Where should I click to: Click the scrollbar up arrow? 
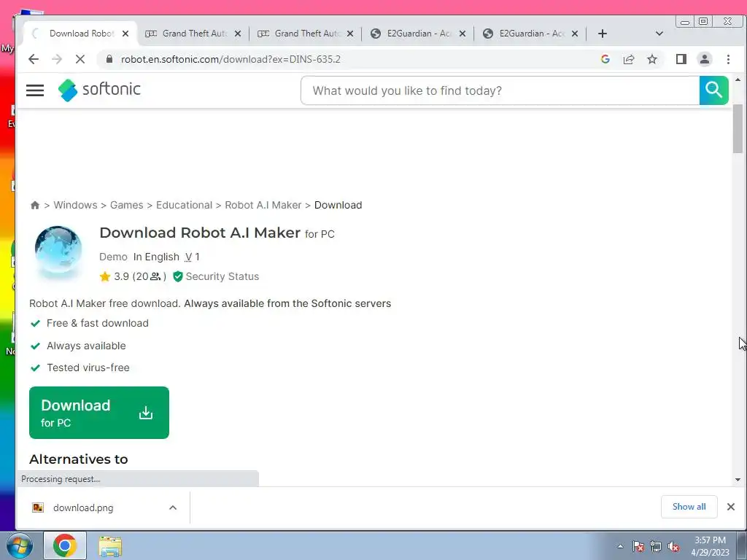point(738,79)
